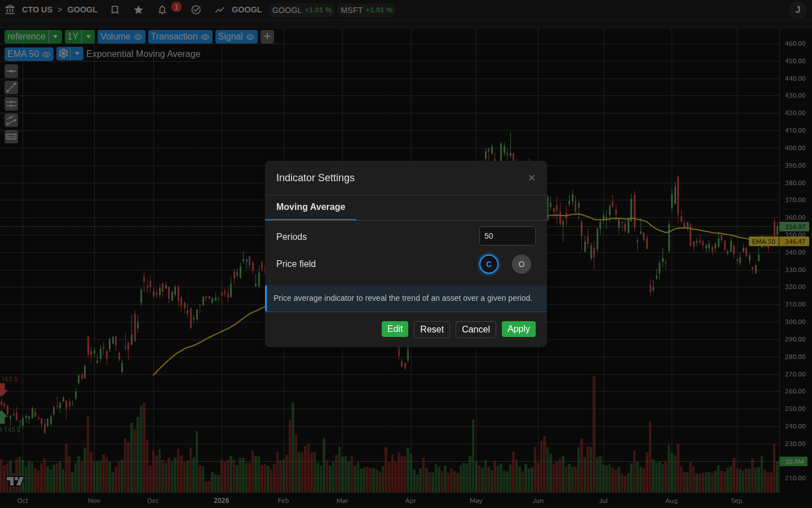
Task: Toggle Signal indicator visibility
Action: [x=250, y=37]
